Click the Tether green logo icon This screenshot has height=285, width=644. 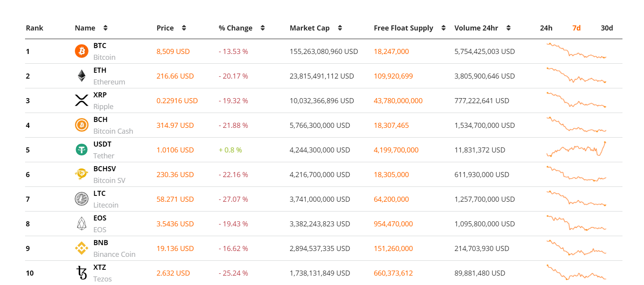point(81,149)
